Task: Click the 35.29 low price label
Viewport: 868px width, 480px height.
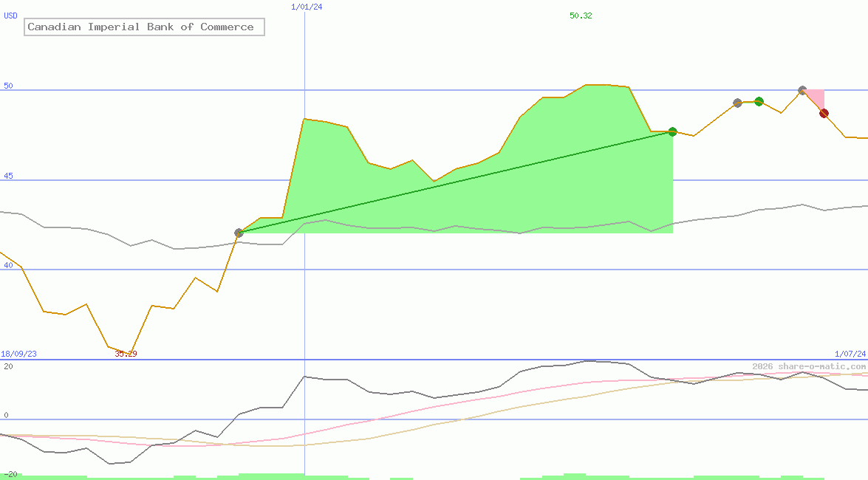Action: pyautogui.click(x=126, y=354)
